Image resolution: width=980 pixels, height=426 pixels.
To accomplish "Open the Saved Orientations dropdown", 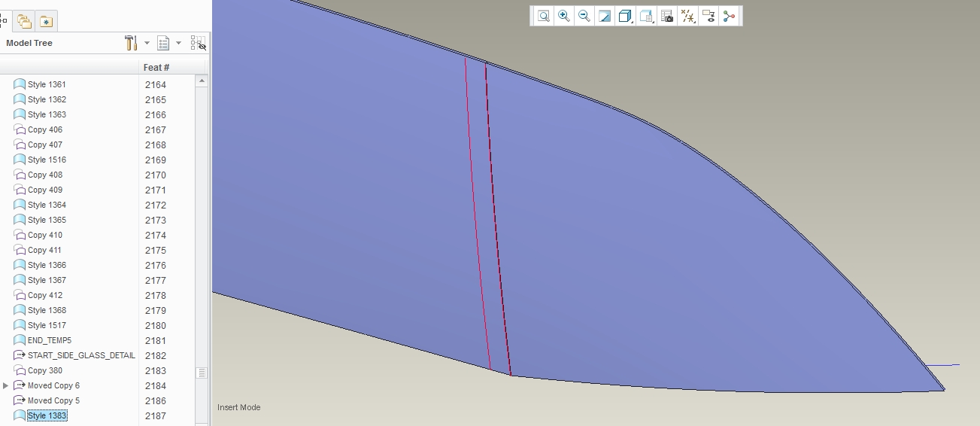I will click(646, 16).
